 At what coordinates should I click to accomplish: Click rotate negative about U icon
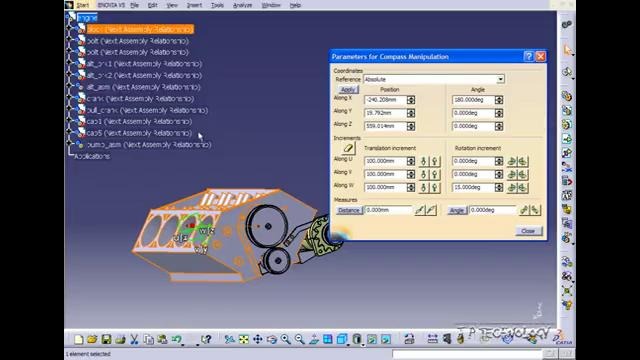coord(512,161)
